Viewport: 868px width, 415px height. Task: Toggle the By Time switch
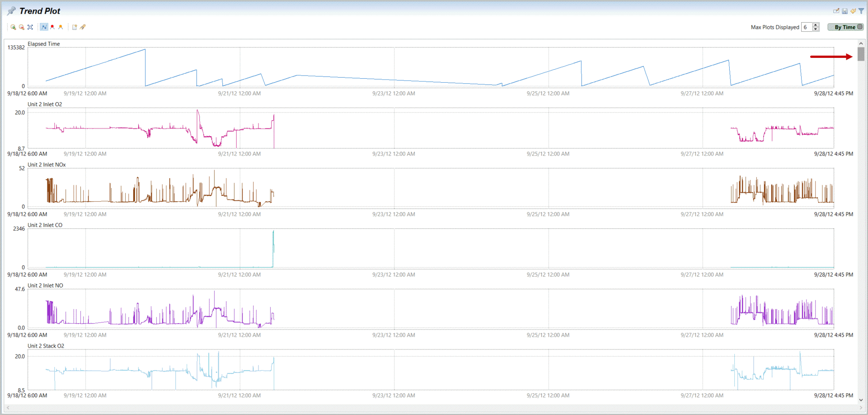tap(845, 27)
